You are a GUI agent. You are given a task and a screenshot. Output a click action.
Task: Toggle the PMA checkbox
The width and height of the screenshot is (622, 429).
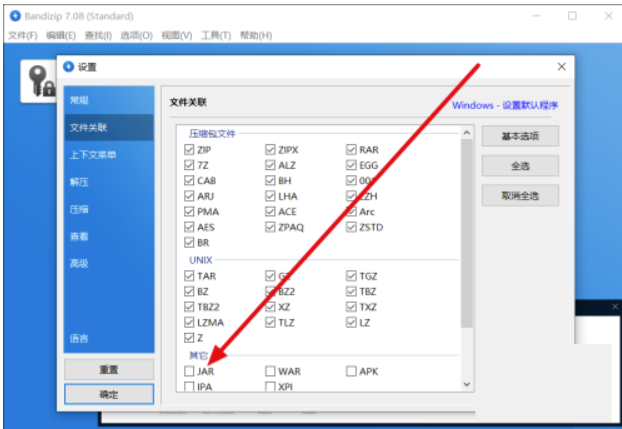[x=189, y=212]
